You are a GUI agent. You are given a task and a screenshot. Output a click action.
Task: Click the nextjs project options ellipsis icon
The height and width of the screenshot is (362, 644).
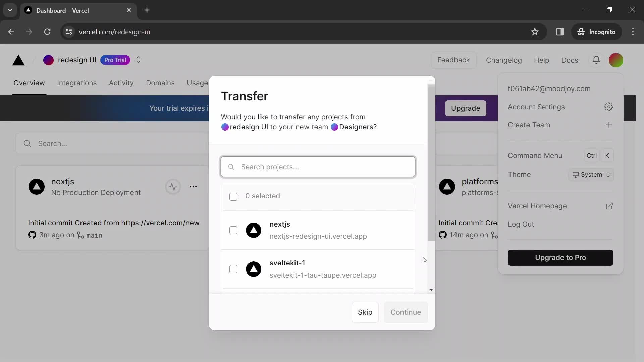click(193, 186)
